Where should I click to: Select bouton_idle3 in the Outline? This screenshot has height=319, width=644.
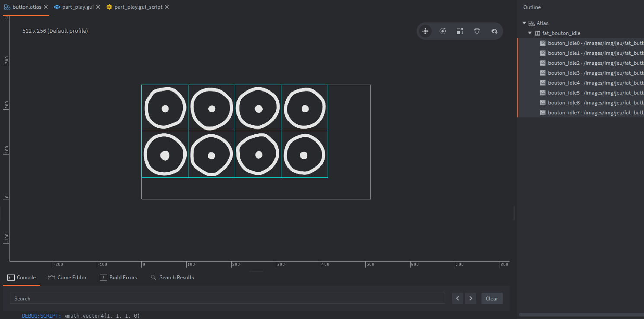[580, 73]
